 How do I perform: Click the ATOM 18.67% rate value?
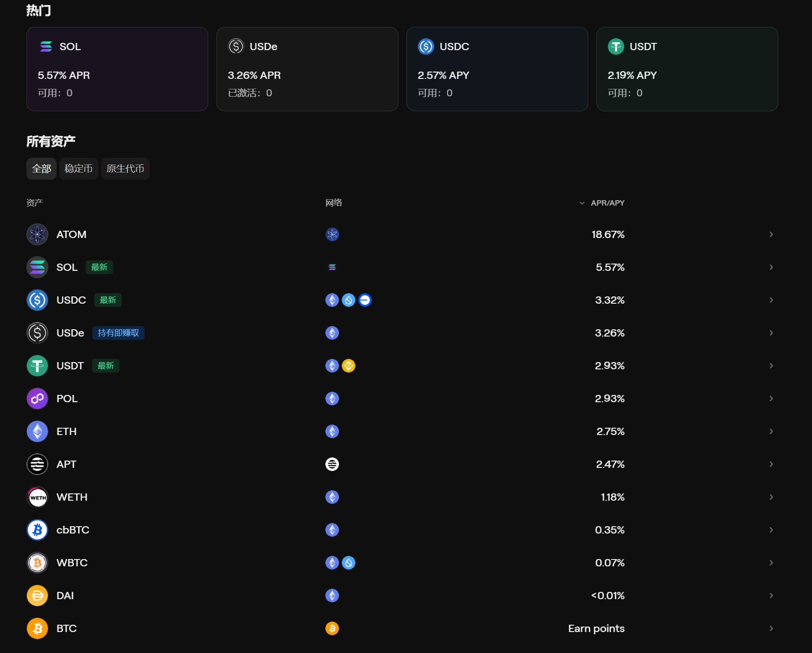(608, 234)
